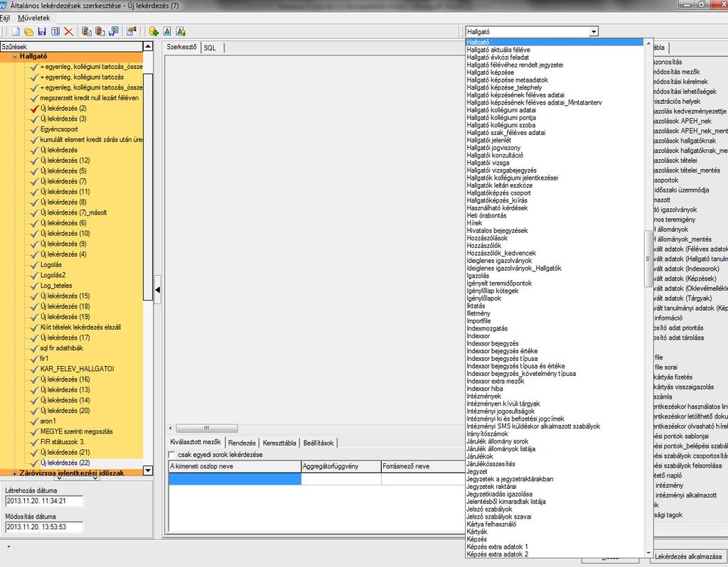Click the checkmark icon beside Logolás2
Viewport: 728px width, 567px height.
(x=34, y=276)
